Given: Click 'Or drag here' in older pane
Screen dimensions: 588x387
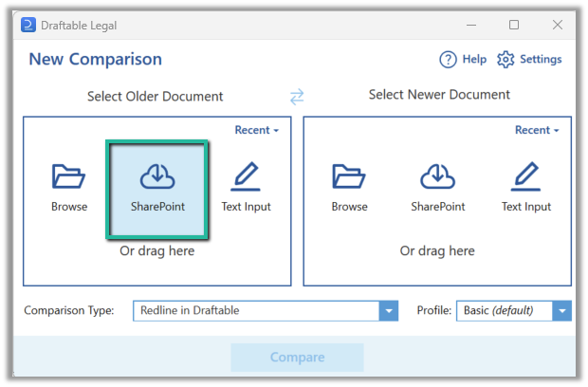Looking at the screenshot, I should click(157, 250).
